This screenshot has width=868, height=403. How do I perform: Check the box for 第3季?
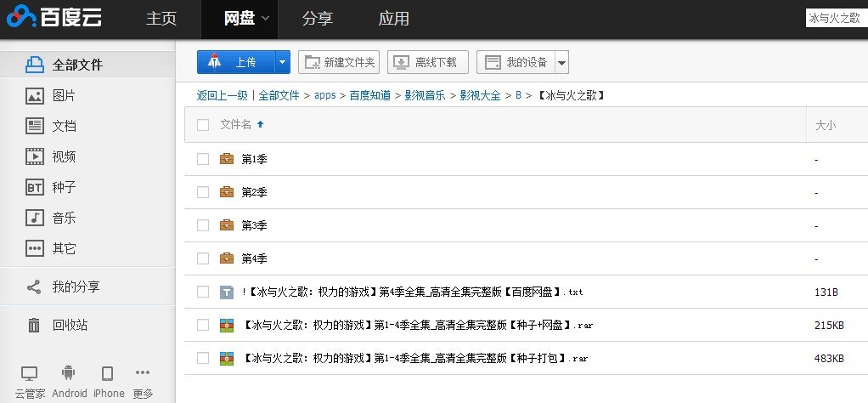[203, 225]
